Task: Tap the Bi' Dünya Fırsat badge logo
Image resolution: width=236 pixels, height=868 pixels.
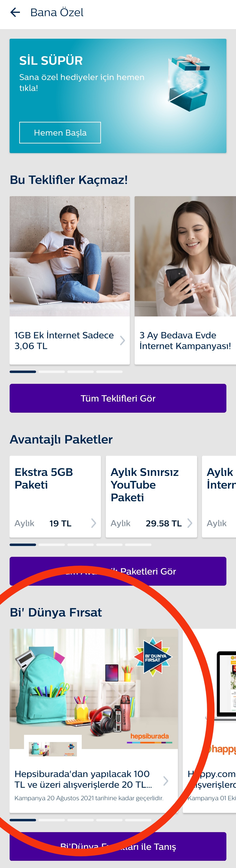Action: (x=153, y=657)
